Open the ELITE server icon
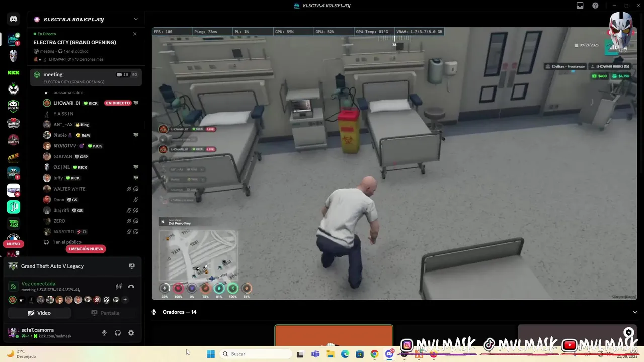This screenshot has width=644, height=362. [x=14, y=157]
